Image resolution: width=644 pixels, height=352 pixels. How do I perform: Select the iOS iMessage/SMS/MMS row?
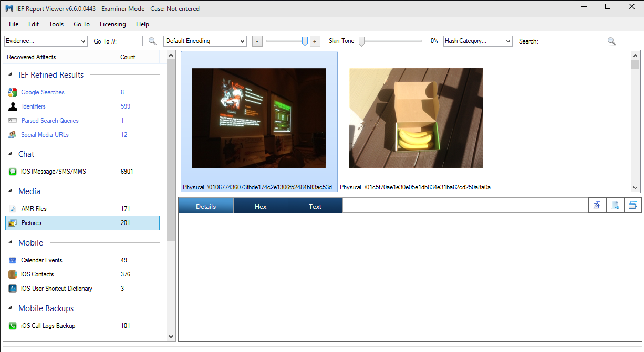(x=82, y=172)
